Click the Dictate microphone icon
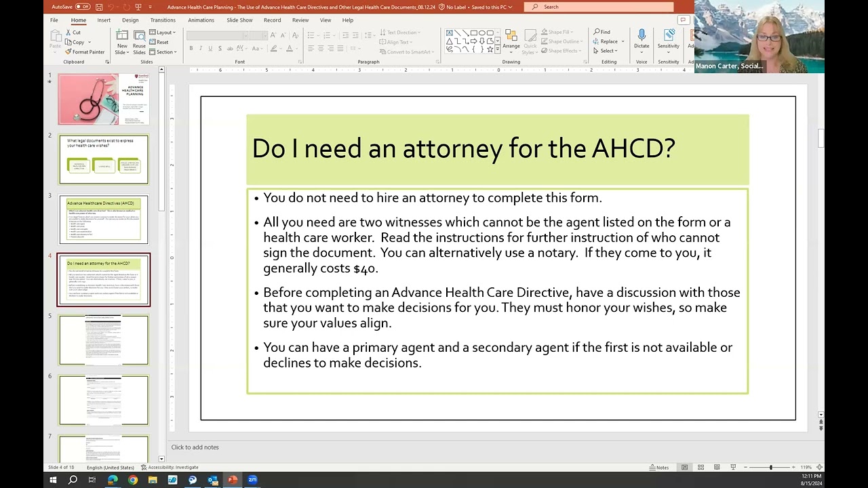Image resolution: width=868 pixels, height=488 pixels. 641,35
